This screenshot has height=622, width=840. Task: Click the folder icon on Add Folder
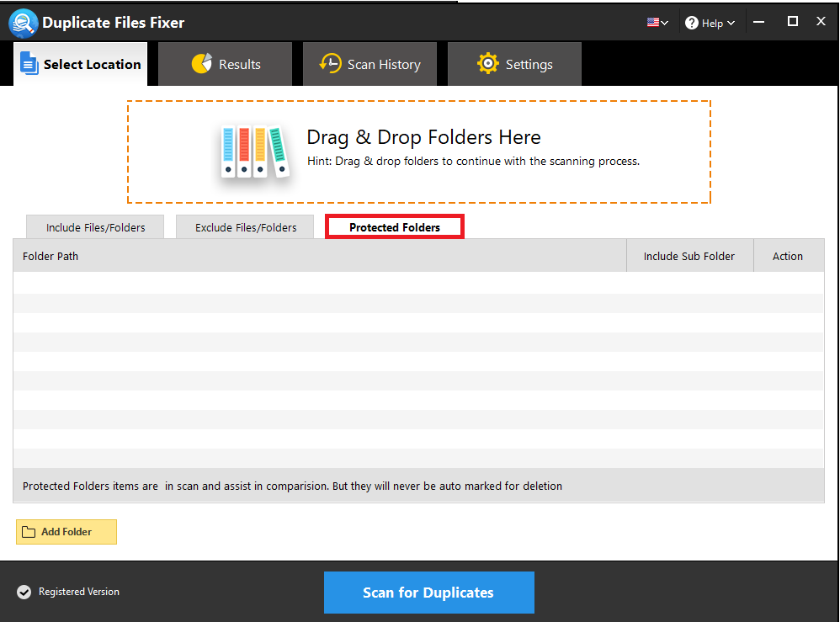[29, 532]
